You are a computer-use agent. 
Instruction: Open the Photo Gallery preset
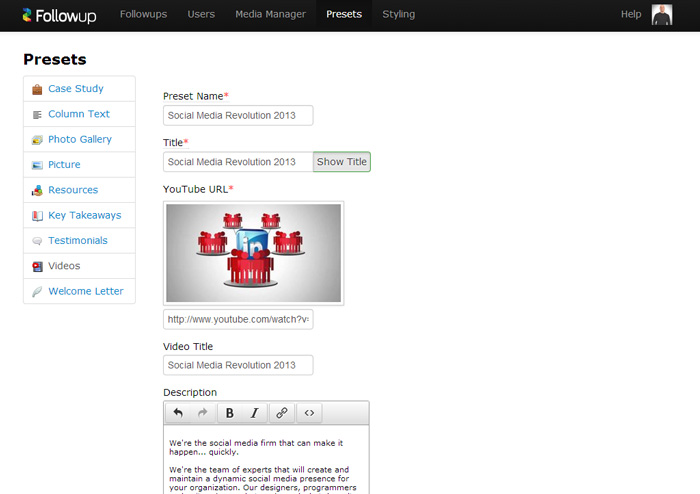coord(80,139)
